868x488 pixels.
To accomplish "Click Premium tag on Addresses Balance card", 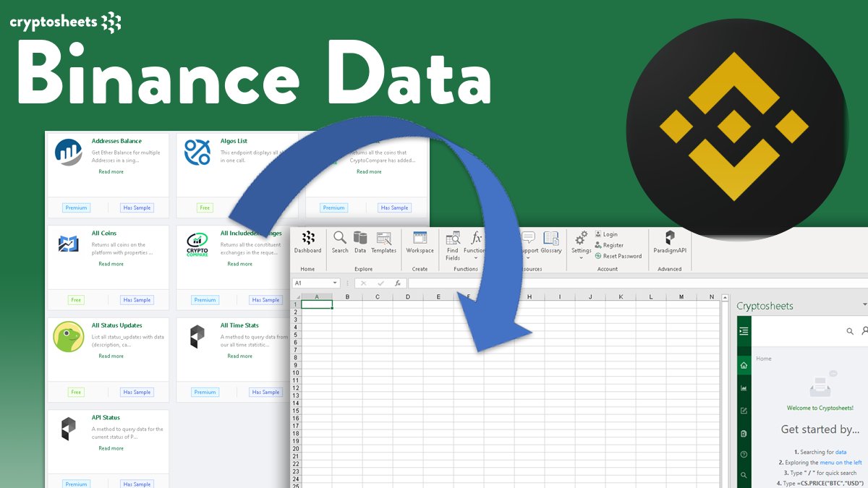I will 76,207.
